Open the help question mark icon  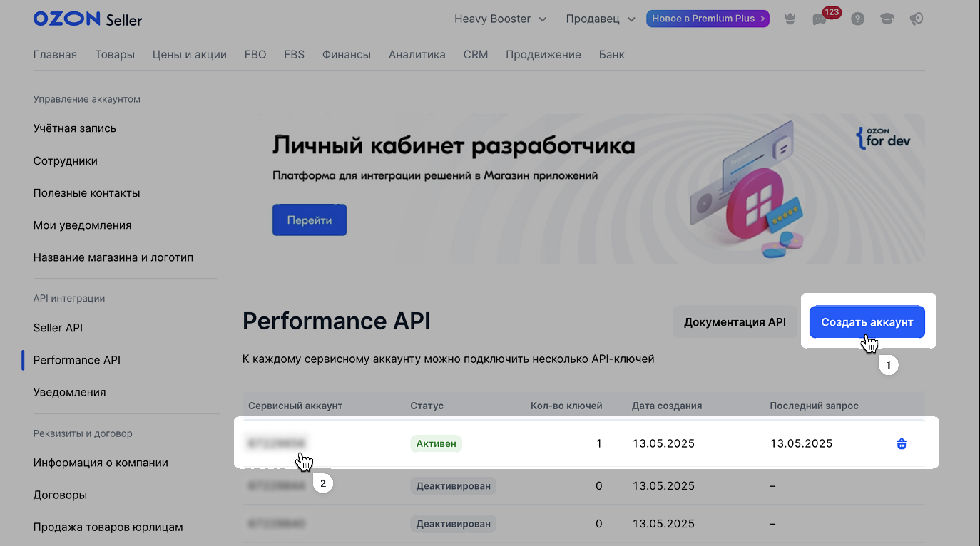(857, 19)
